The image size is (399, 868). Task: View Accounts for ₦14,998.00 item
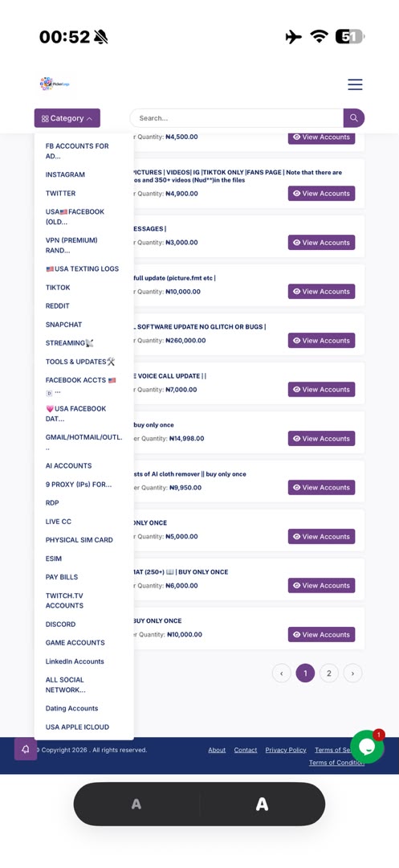click(x=322, y=439)
